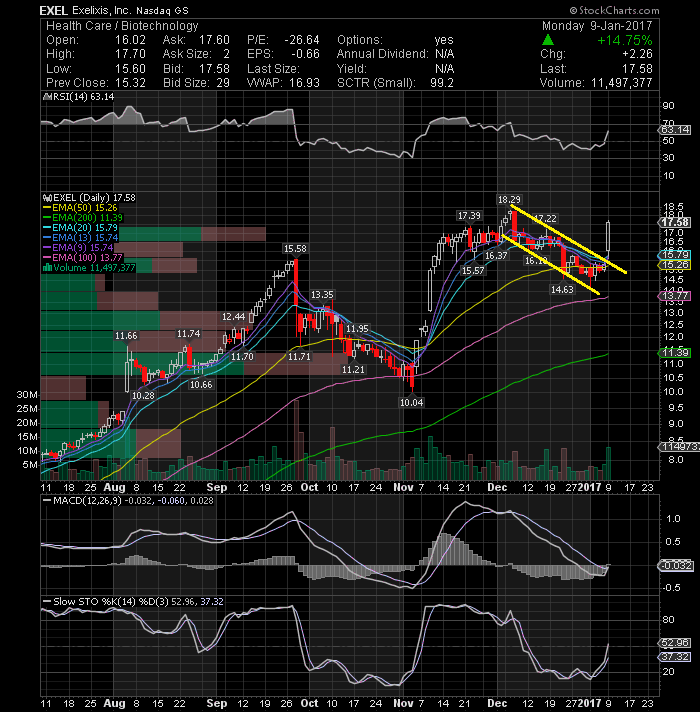Click the High 17.70 value
The height and width of the screenshot is (712, 700).
130,54
